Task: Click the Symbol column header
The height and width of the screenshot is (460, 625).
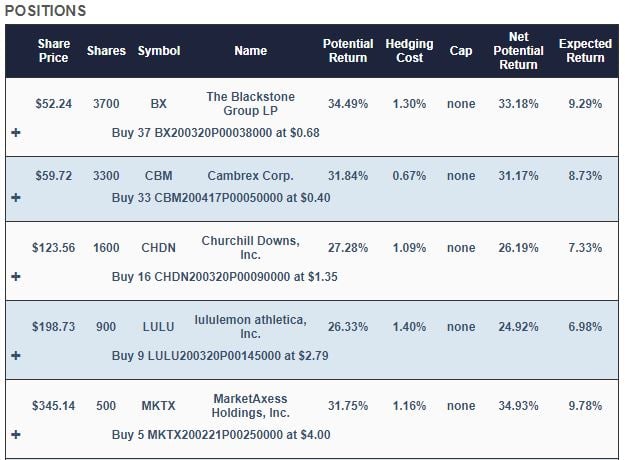Action: [x=159, y=51]
